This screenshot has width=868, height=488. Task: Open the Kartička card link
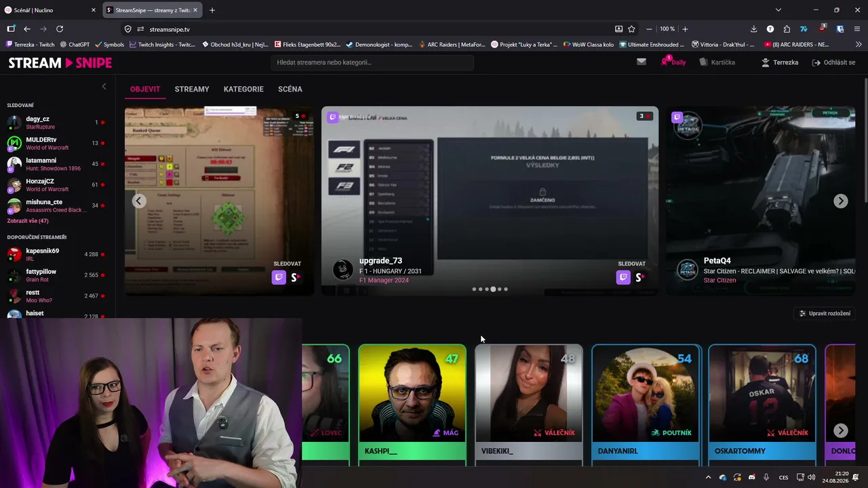(717, 62)
